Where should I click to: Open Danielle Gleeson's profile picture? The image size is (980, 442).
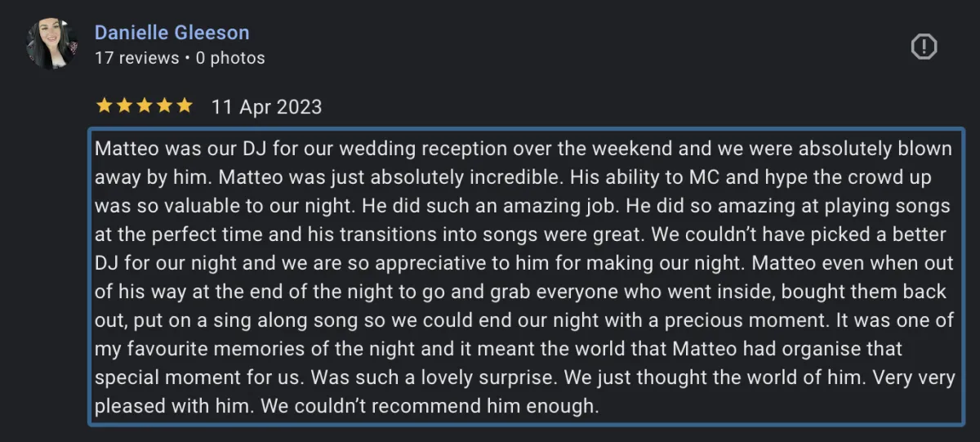pos(52,44)
